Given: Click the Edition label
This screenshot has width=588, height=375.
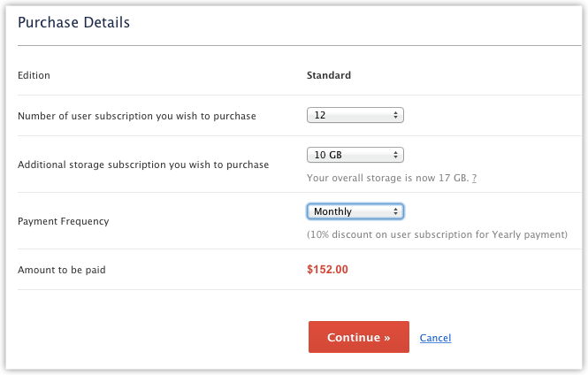Looking at the screenshot, I should [x=34, y=75].
